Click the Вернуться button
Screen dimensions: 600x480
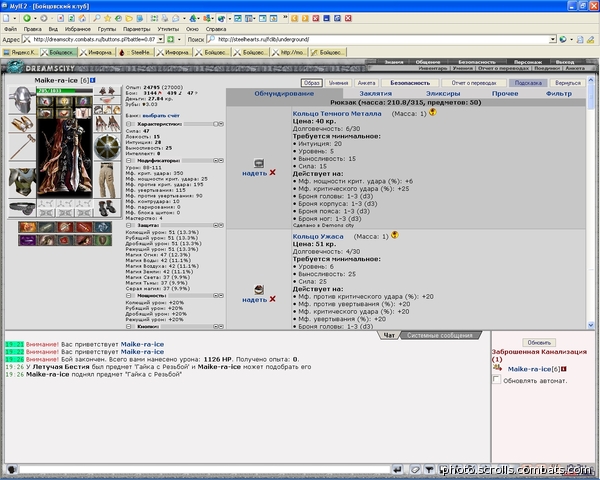tap(568, 83)
